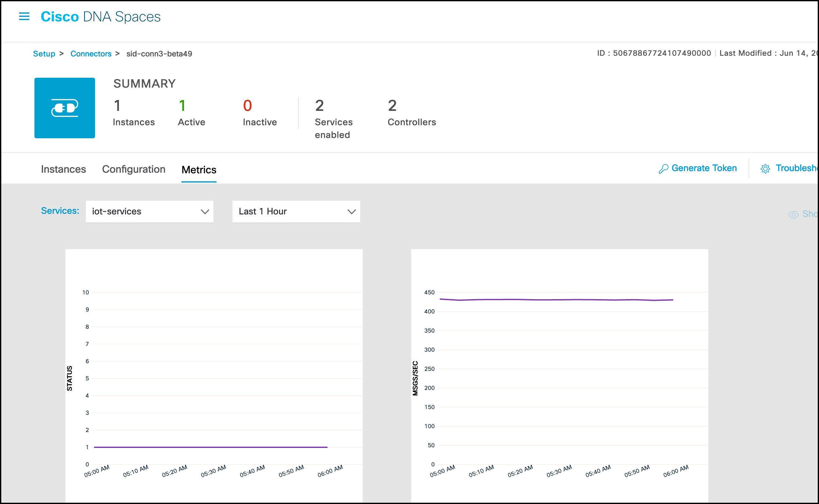Expand the Last 1 Hour dropdown arrow

(352, 212)
